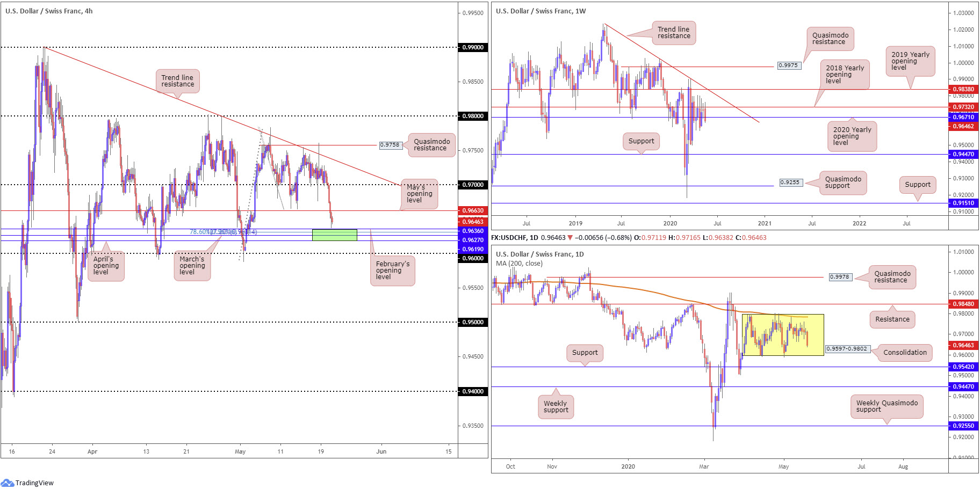Select the green support zone rectangle
Image resolution: width=980 pixels, height=489 pixels.
pos(335,235)
